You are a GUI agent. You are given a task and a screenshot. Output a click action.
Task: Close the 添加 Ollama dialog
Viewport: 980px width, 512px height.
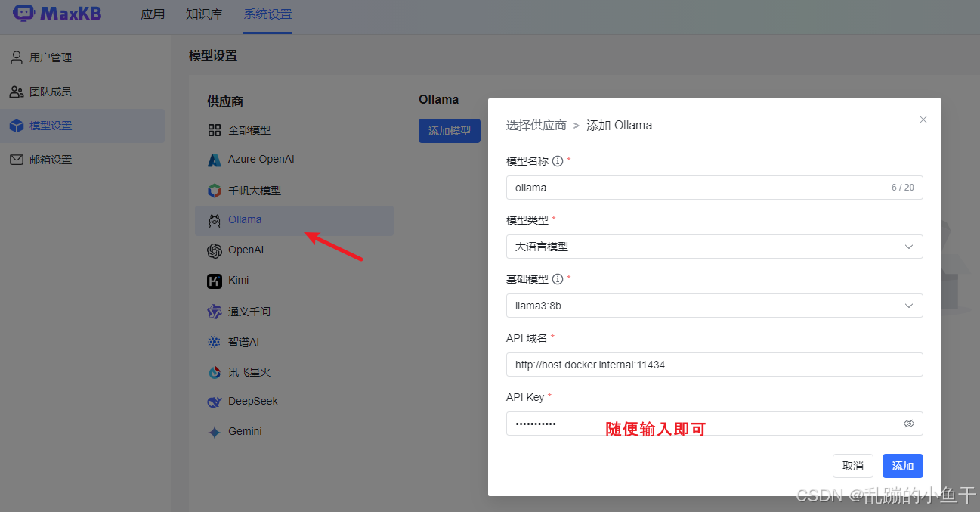[x=923, y=119]
